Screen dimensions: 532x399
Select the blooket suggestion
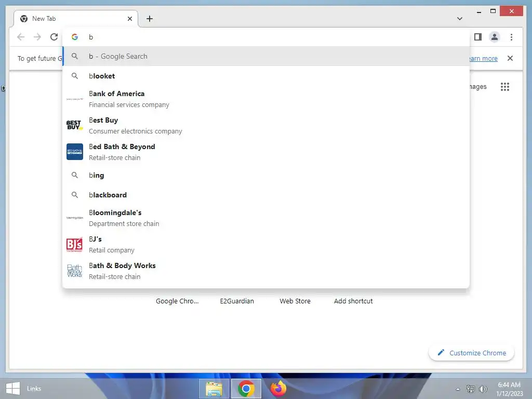pos(267,76)
